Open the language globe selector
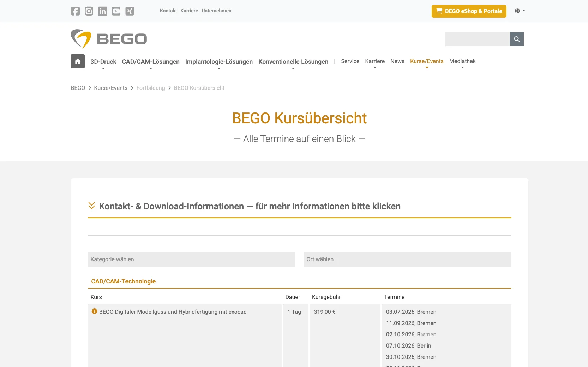 tap(520, 11)
